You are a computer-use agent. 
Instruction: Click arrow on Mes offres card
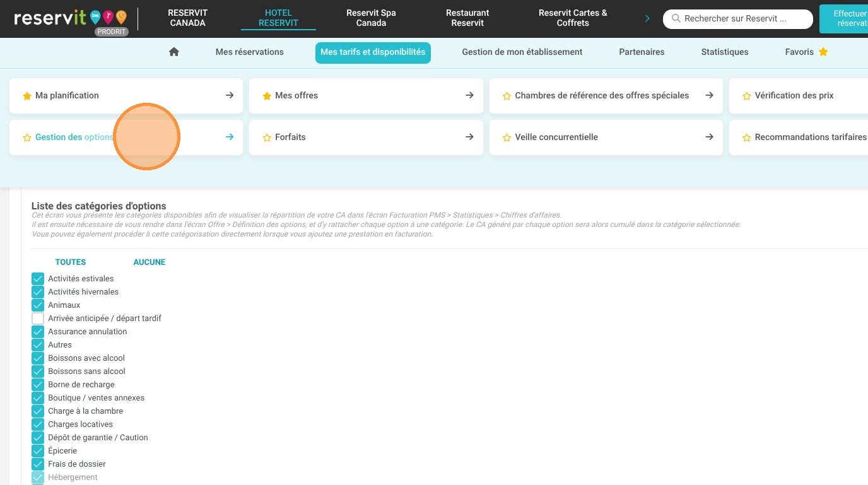(x=469, y=95)
